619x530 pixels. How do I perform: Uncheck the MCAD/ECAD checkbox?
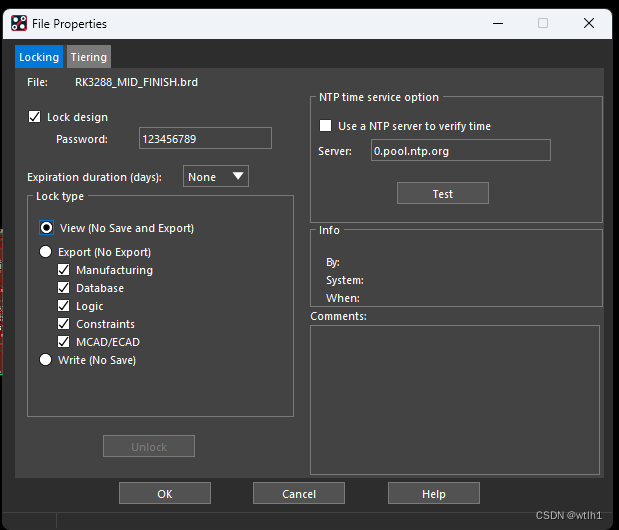[x=64, y=342]
